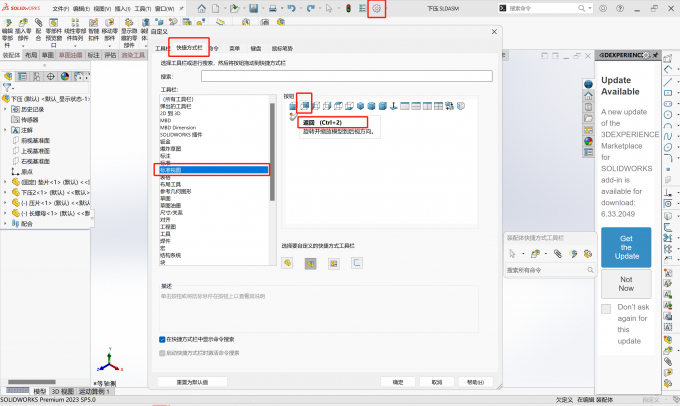Click the 确定 button
This screenshot has width=680, height=406.
point(398,382)
